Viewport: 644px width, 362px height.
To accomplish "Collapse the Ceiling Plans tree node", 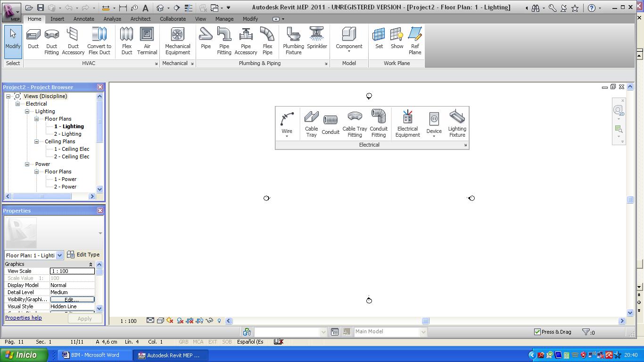I will pos(37,142).
